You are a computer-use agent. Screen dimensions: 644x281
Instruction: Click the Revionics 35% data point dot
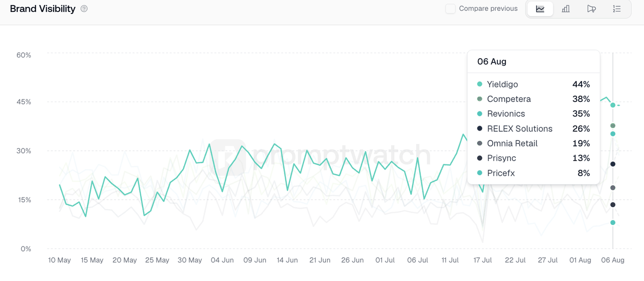pyautogui.click(x=613, y=134)
